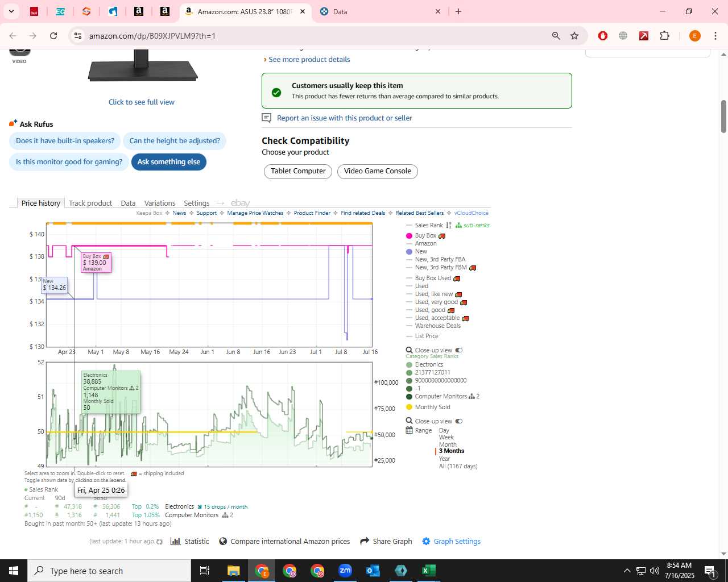Open a new browser tab
Screen dimensions: 728x582
[x=458, y=11]
